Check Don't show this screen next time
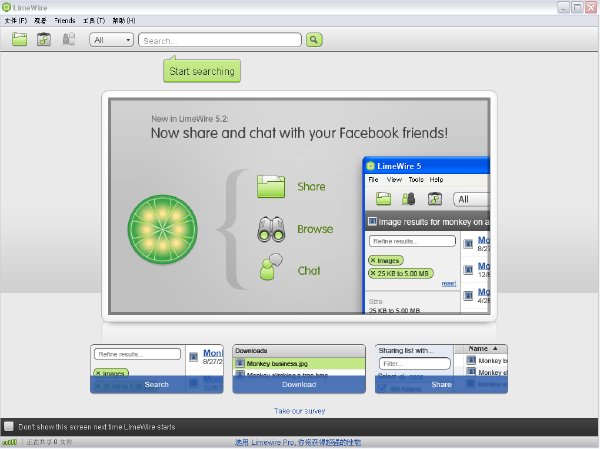The image size is (600, 449). 9,426
